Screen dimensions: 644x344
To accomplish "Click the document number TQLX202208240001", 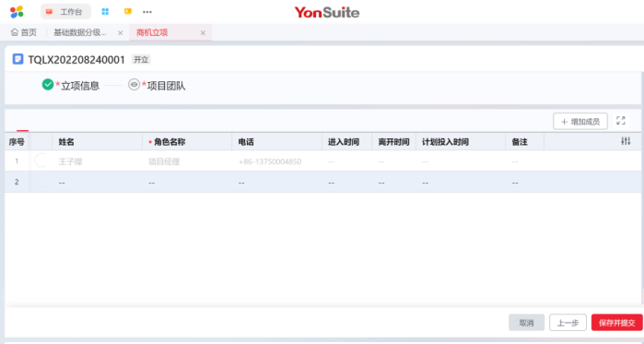I will (76, 60).
